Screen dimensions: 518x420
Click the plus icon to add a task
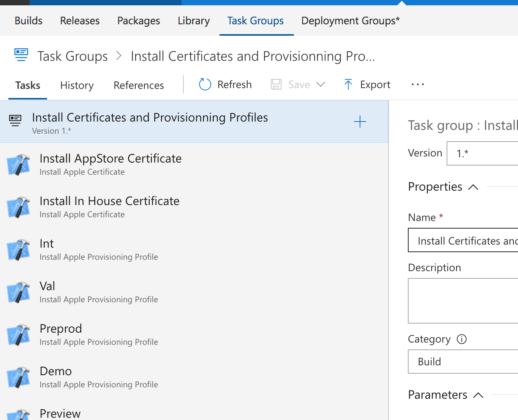point(360,122)
